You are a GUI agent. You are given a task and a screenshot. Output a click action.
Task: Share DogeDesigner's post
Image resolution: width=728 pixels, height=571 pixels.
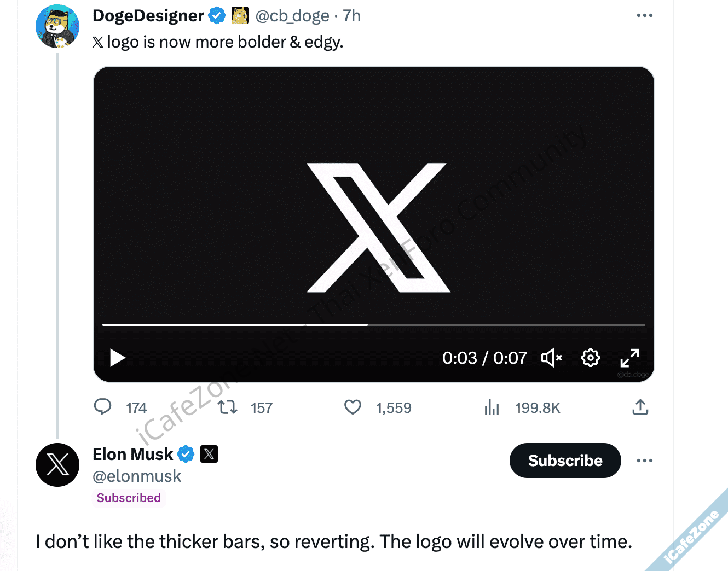[640, 407]
